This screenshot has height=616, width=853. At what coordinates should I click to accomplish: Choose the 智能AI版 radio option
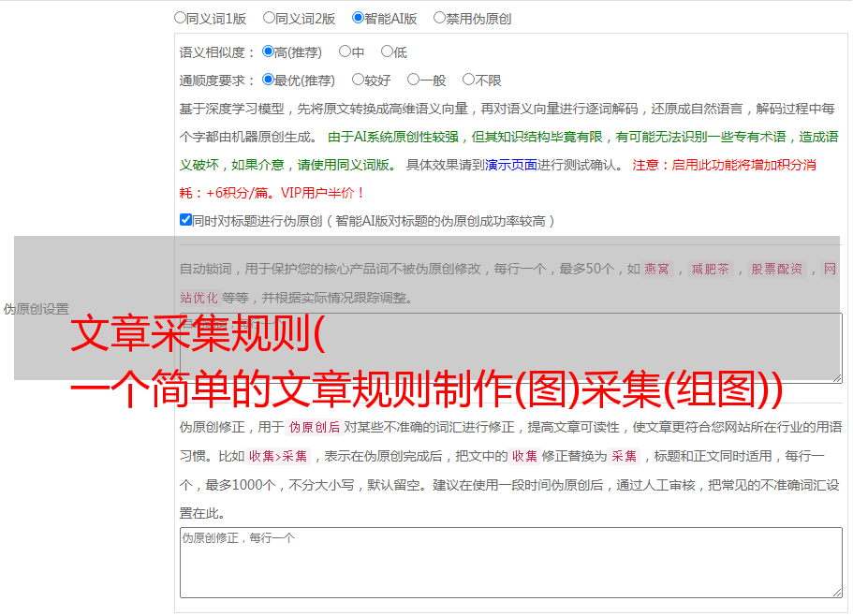(x=358, y=18)
